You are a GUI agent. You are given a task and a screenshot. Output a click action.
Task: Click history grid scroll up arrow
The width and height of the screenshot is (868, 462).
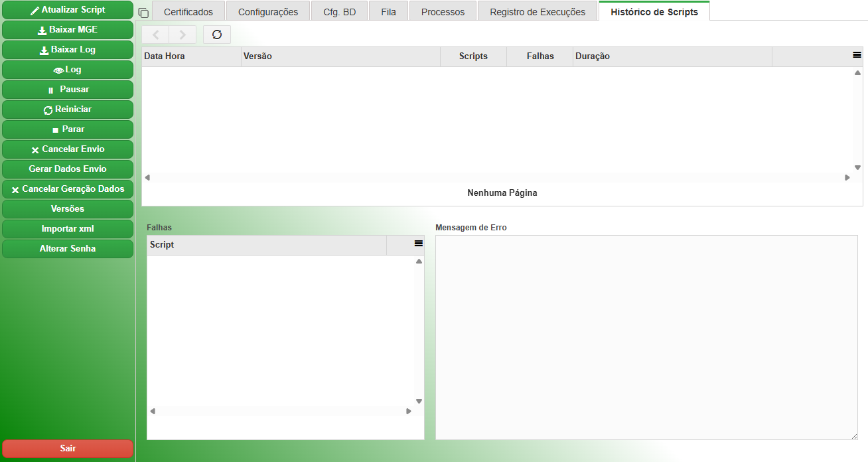coord(857,72)
